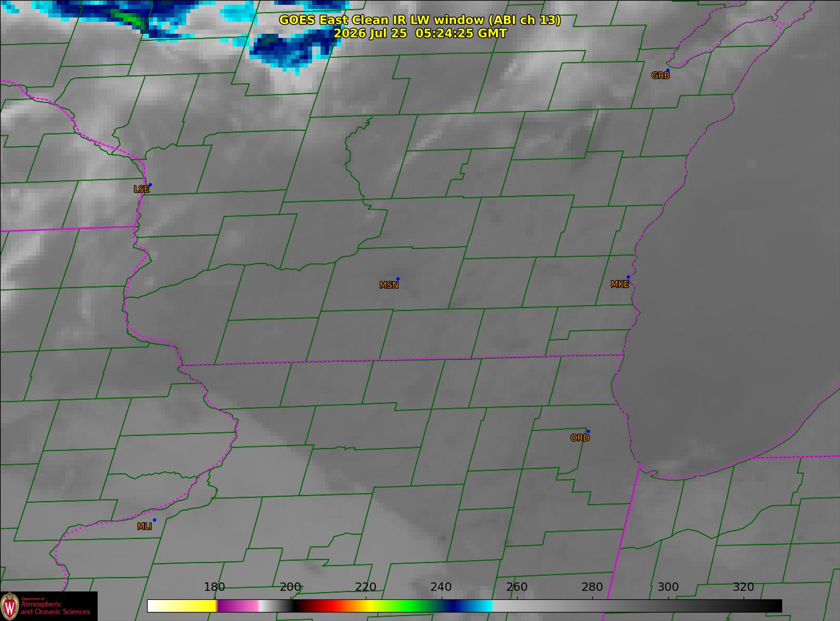Click the 280 value on color scale

click(x=592, y=587)
